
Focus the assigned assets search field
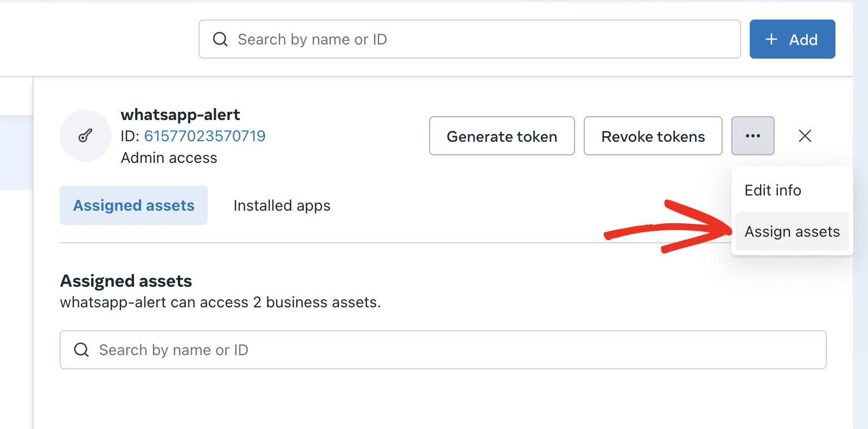click(443, 350)
